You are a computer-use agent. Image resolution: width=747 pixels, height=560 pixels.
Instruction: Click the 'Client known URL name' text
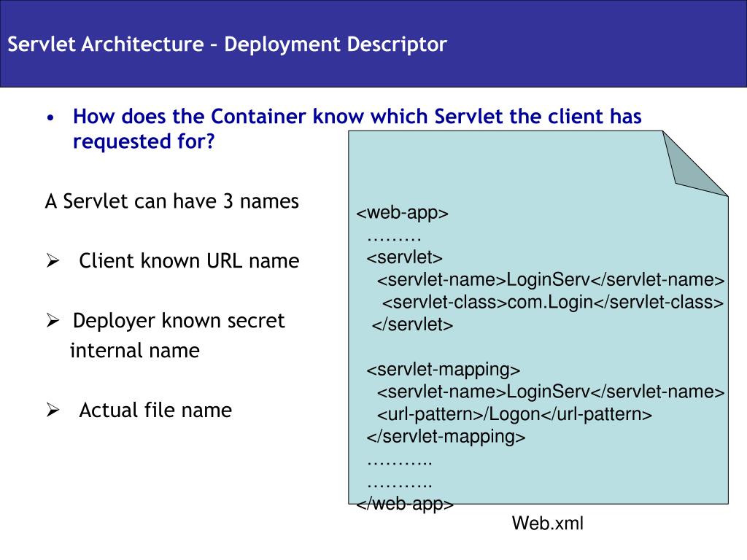(x=189, y=261)
